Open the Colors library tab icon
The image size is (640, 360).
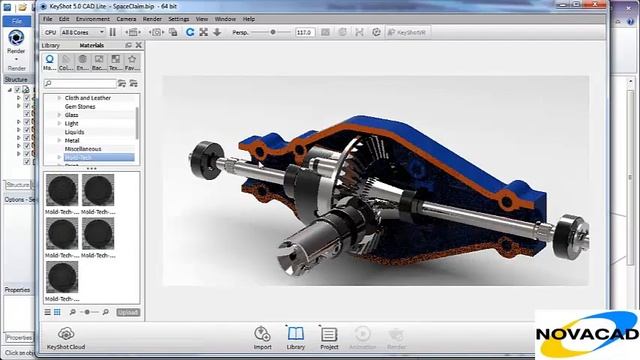66,62
